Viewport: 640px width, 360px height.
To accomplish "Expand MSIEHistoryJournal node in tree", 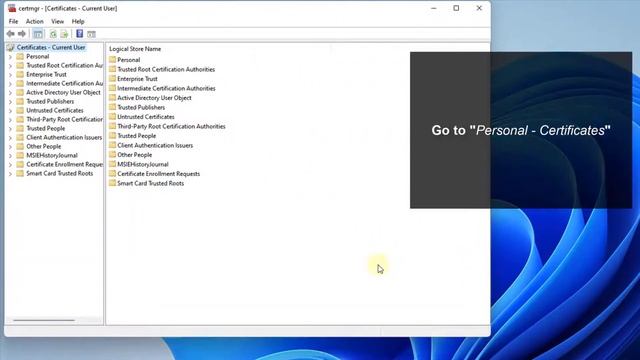I will point(10,156).
